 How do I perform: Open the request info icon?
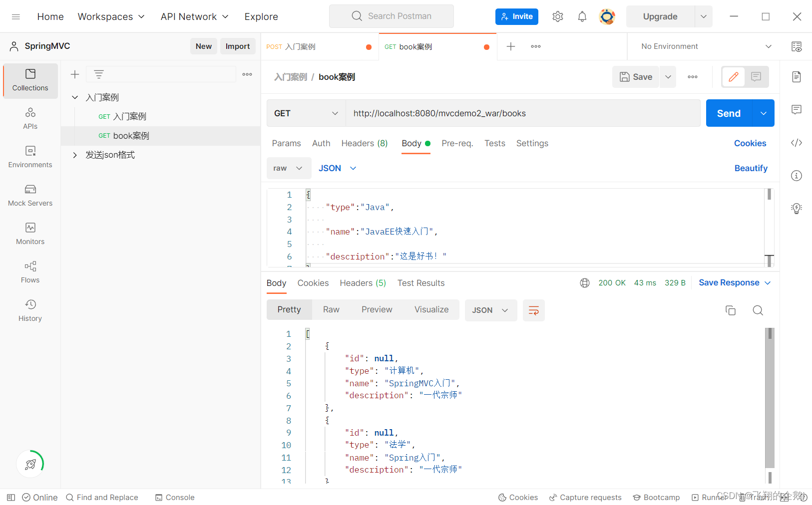click(797, 176)
